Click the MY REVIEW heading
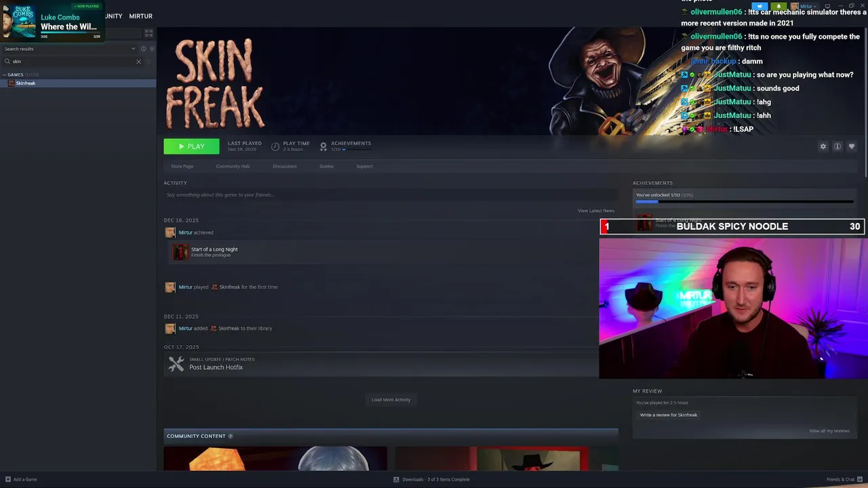The height and width of the screenshot is (488, 868). (647, 391)
